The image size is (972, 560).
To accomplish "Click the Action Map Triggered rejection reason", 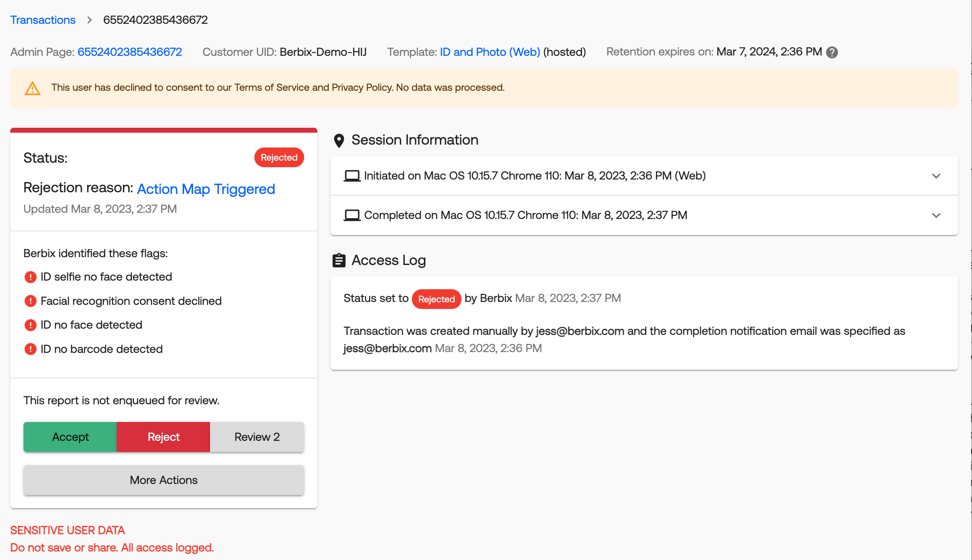I will 206,189.
